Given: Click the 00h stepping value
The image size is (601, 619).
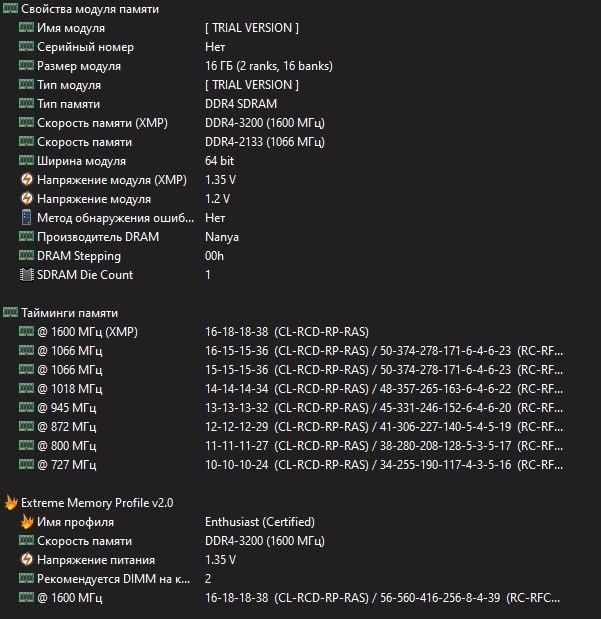Looking at the screenshot, I should 214,256.
